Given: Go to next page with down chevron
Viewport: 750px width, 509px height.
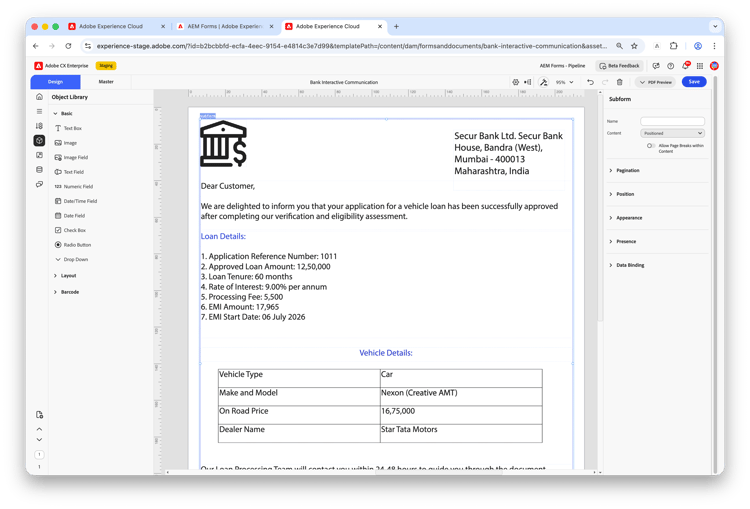Looking at the screenshot, I should pyautogui.click(x=39, y=439).
